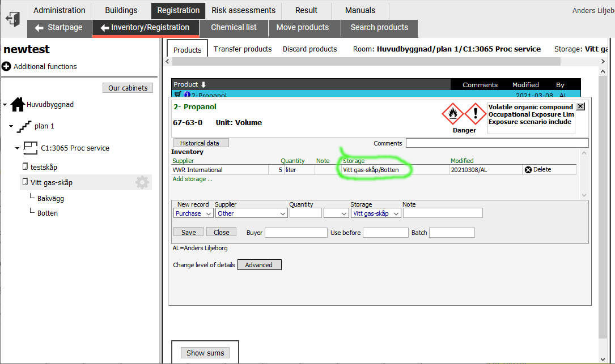Open the Registration menu
Image resolution: width=615 pixels, height=364 pixels.
tap(179, 10)
